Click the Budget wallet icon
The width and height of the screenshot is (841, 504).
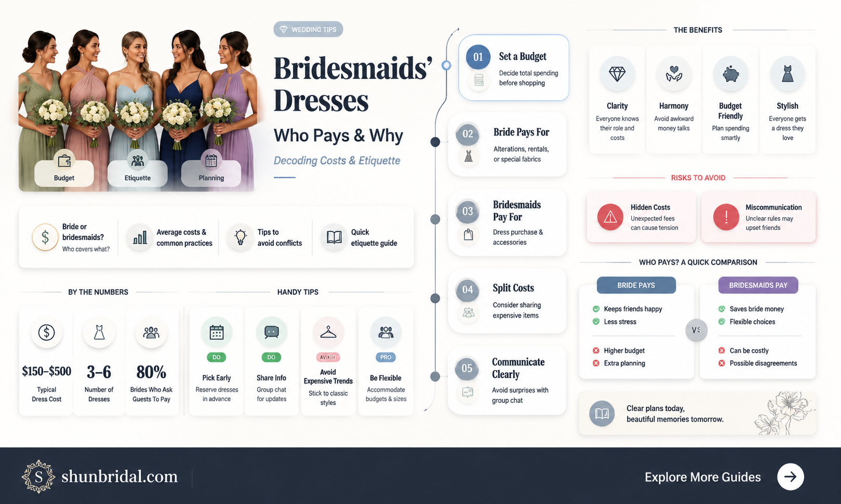click(x=64, y=161)
